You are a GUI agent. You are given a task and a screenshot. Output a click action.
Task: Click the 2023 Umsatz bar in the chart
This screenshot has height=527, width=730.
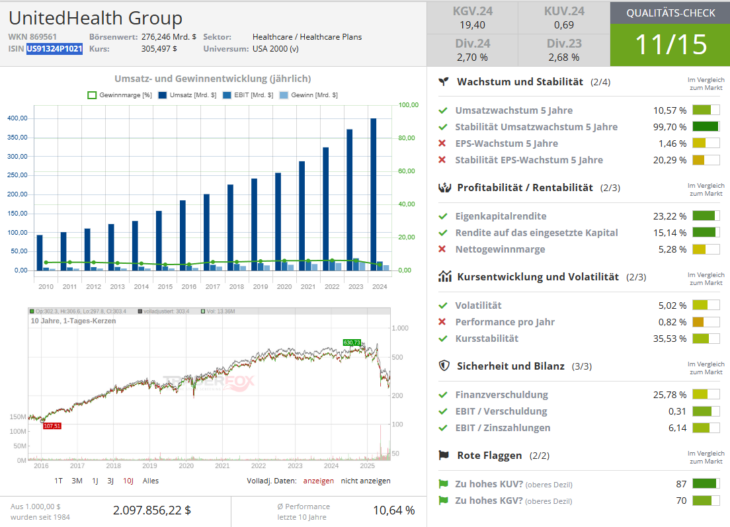coord(350,200)
